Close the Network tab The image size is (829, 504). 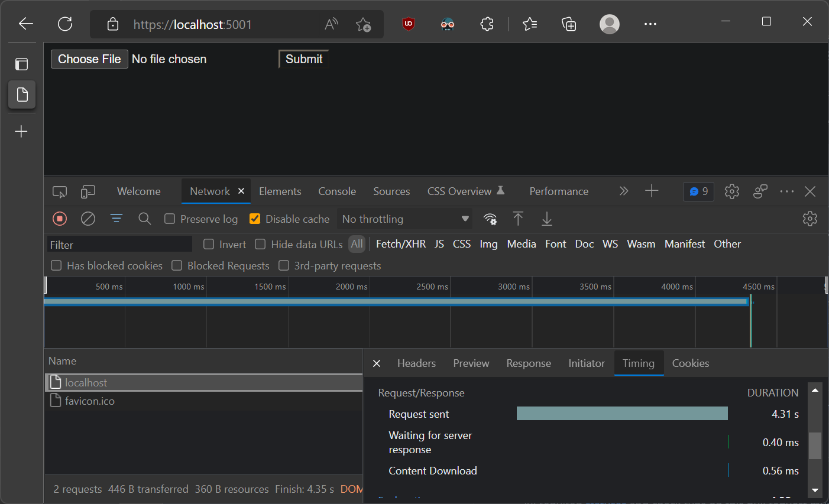(x=241, y=191)
